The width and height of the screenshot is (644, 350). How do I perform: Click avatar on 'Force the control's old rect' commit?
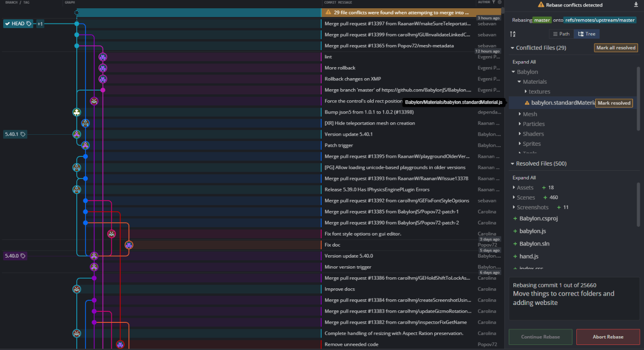tap(94, 101)
